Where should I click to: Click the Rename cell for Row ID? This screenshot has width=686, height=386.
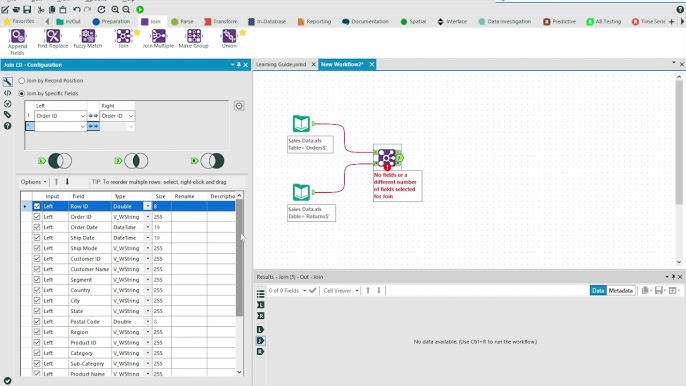(x=189, y=206)
